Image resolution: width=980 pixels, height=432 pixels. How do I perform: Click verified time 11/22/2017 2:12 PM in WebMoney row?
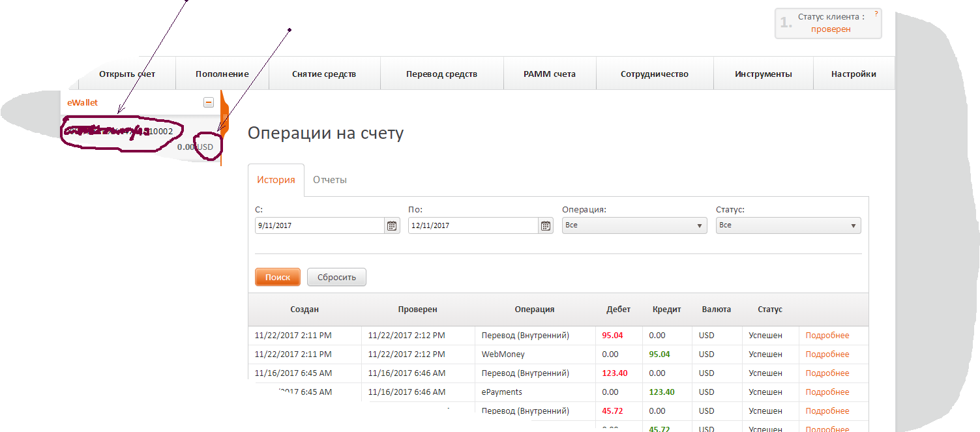(407, 354)
